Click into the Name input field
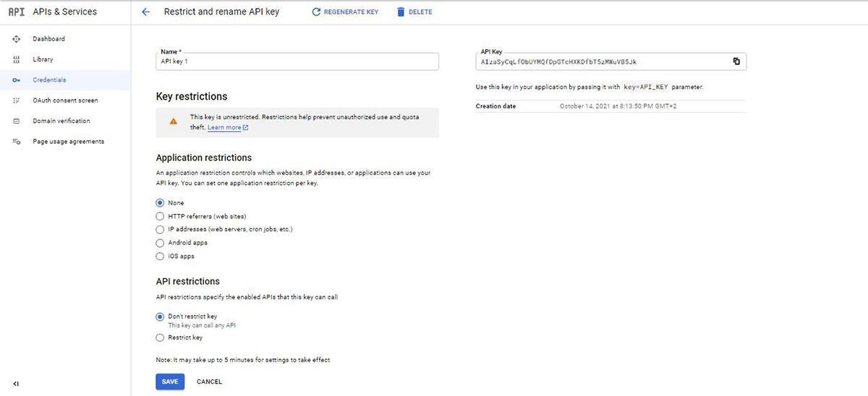The image size is (868, 396). click(x=297, y=62)
